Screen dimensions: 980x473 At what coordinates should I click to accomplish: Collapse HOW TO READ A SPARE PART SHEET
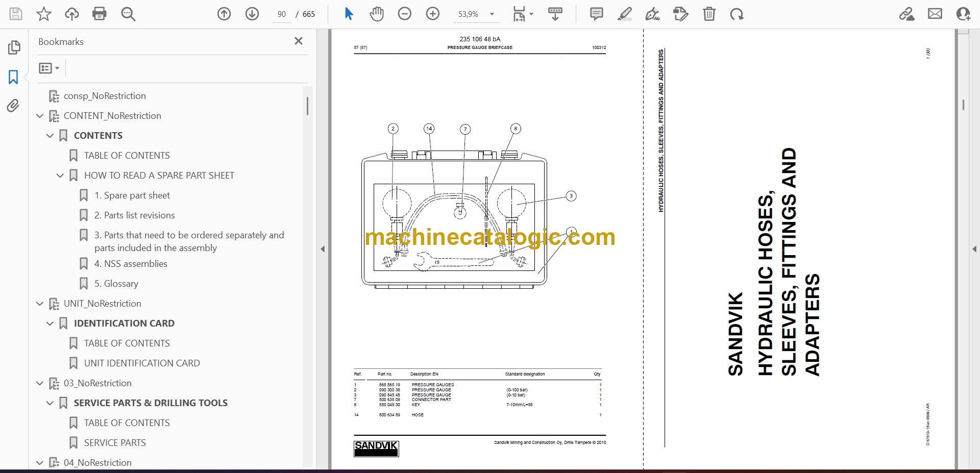[x=60, y=176]
